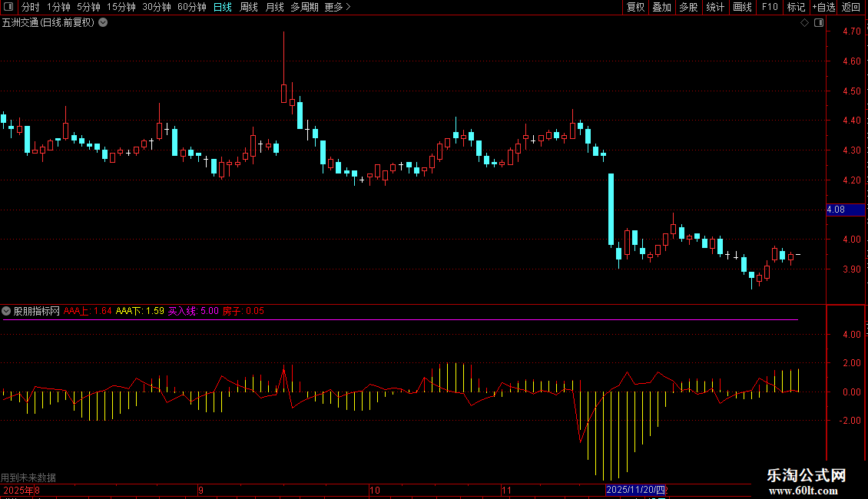Click the 买入线: 5.00 indicator value
This screenshot has width=868, height=499.
click(194, 311)
